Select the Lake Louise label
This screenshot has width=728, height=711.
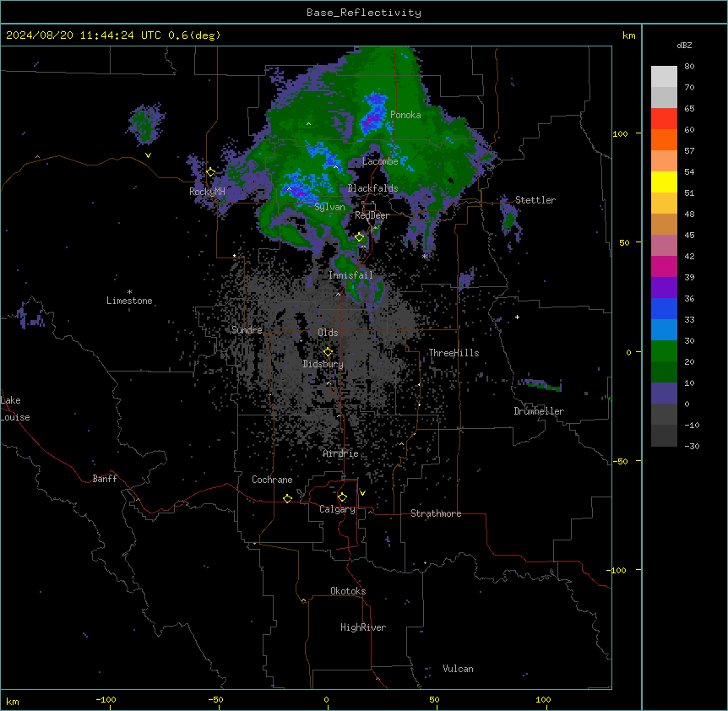coord(15,409)
